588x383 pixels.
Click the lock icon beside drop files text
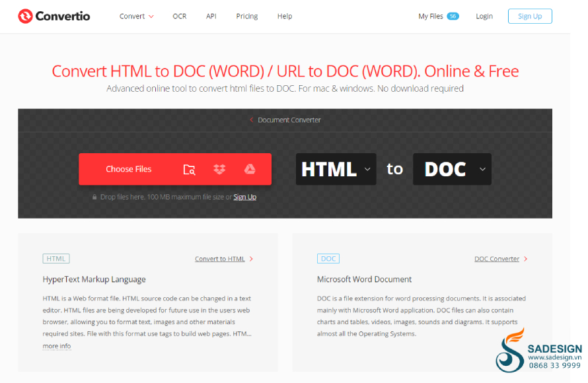[x=94, y=197]
